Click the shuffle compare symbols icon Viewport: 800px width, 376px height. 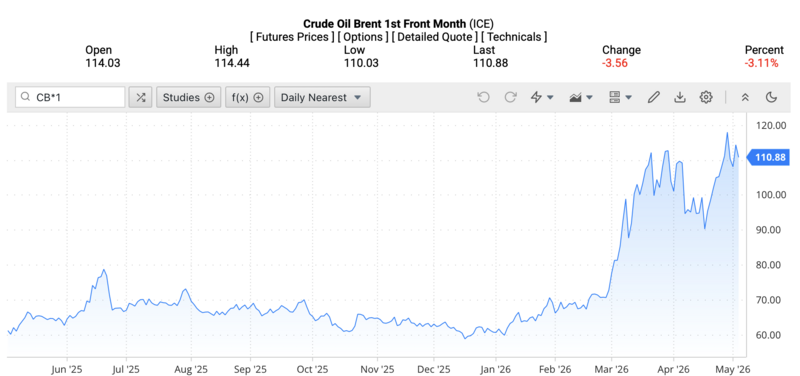(x=140, y=97)
